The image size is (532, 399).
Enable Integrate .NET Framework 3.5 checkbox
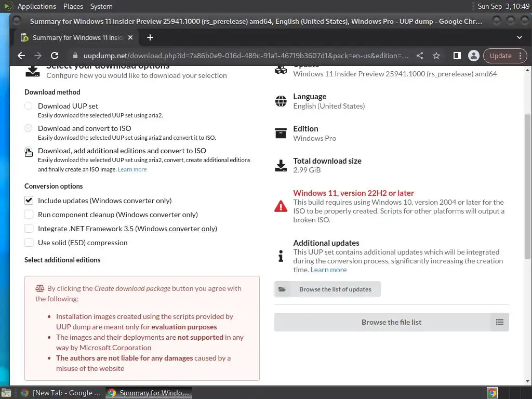(x=29, y=229)
